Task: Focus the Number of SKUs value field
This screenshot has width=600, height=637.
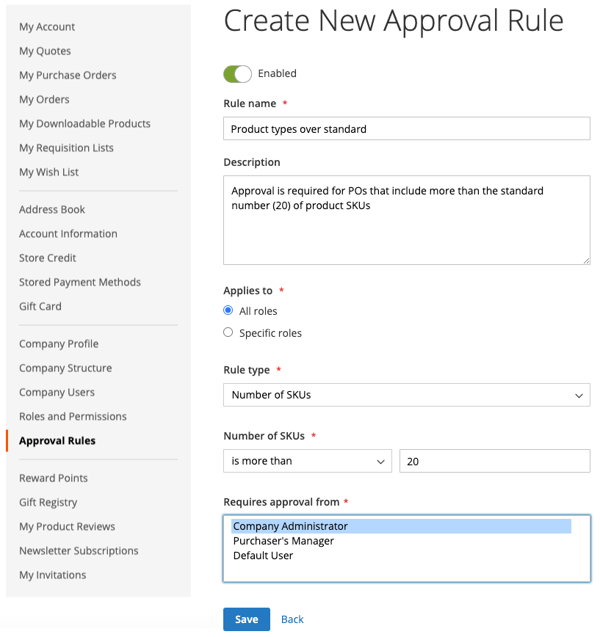Action: click(x=494, y=461)
